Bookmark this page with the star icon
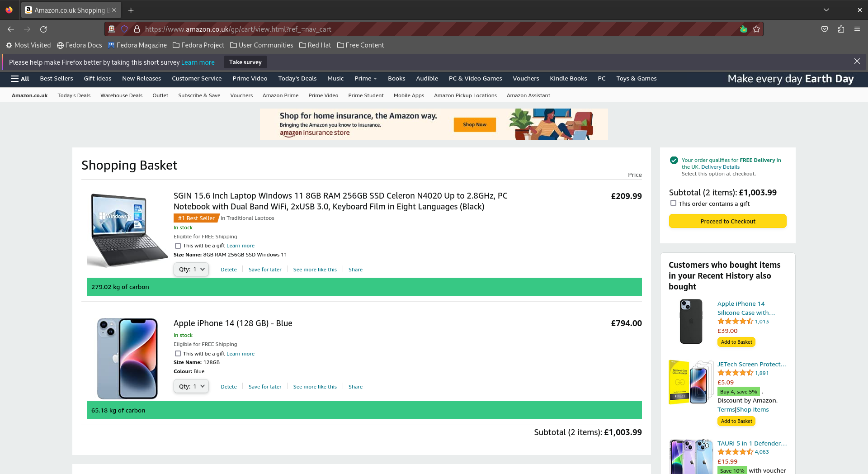Screen dimensions: 868x474 coord(756,29)
